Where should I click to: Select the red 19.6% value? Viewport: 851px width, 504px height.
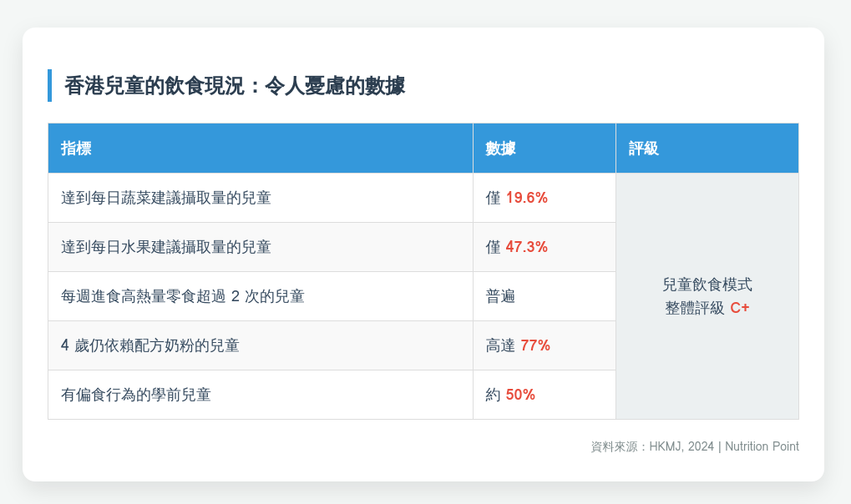(x=526, y=198)
